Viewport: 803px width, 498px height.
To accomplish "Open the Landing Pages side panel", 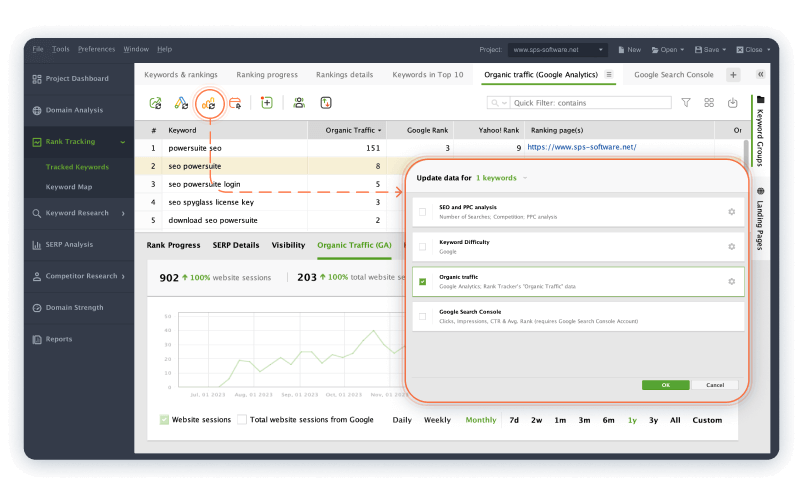I will tap(760, 219).
